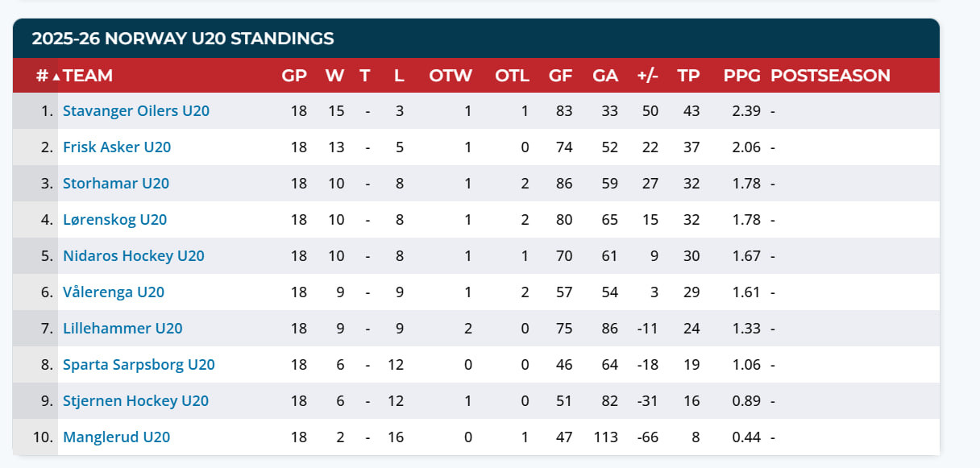
Task: Open the Nidaros Hockey U20 link
Action: (x=133, y=256)
